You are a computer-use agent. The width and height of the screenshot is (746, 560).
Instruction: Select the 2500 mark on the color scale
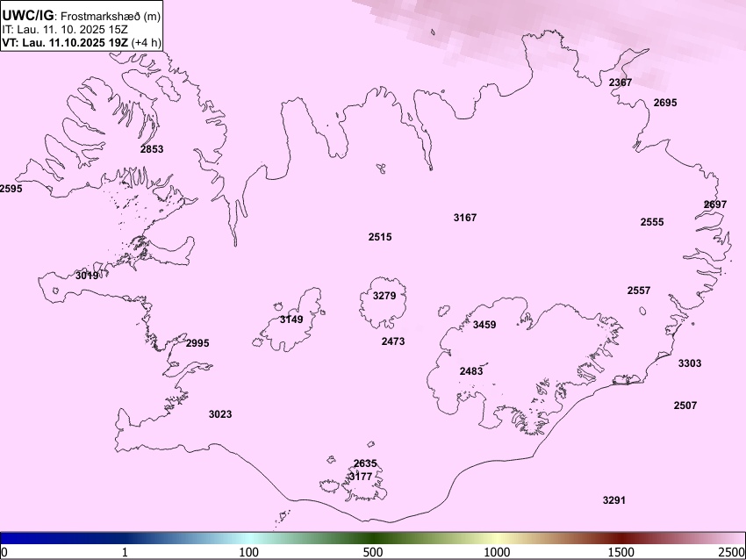click(x=732, y=552)
